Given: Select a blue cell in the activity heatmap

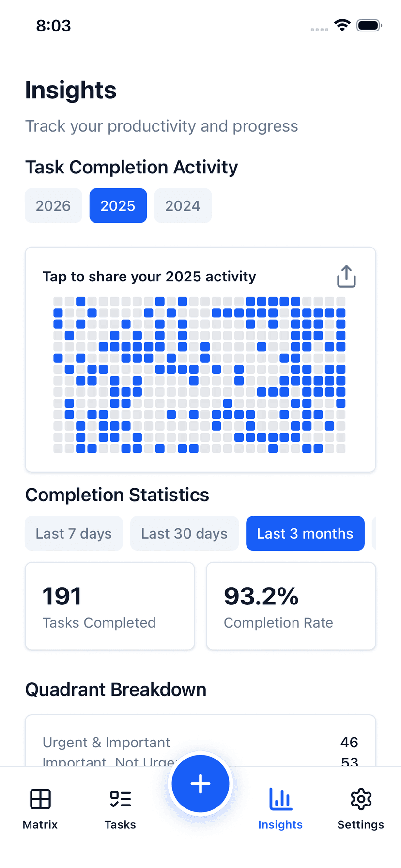Looking at the screenshot, I should click(x=80, y=301).
